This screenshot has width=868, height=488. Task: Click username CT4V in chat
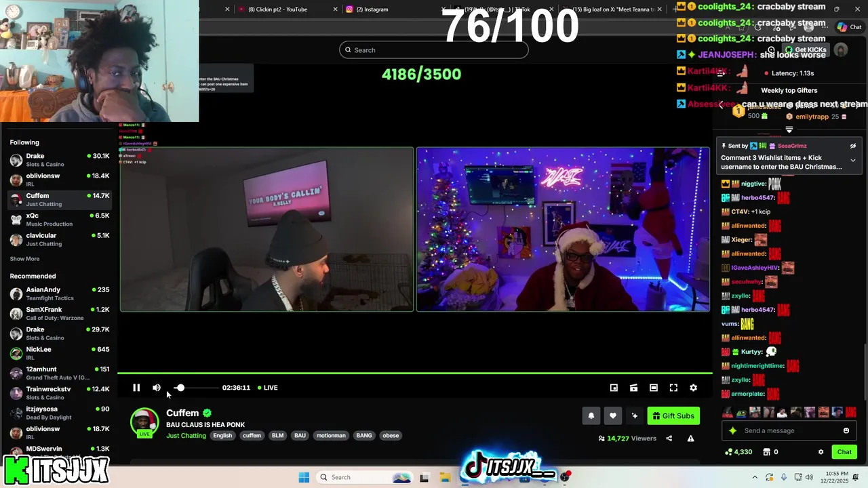[739, 212]
